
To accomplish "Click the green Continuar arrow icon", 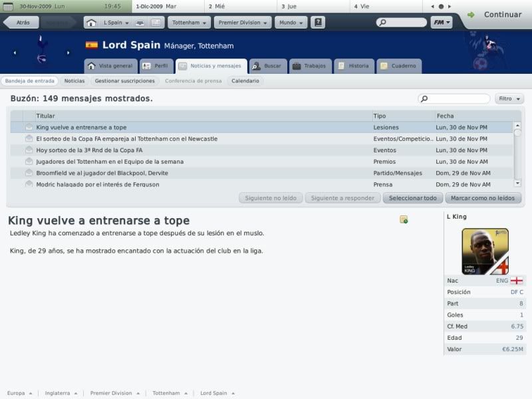I will [471, 15].
